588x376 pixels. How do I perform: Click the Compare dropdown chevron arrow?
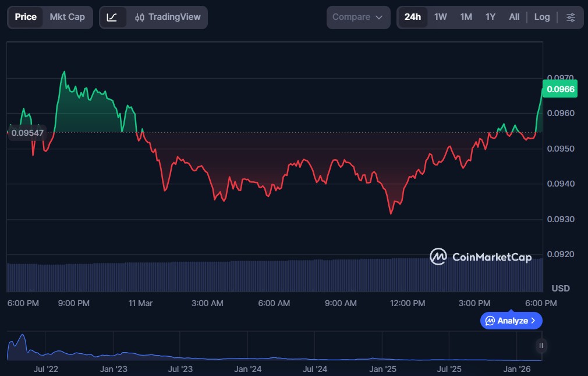coord(379,17)
